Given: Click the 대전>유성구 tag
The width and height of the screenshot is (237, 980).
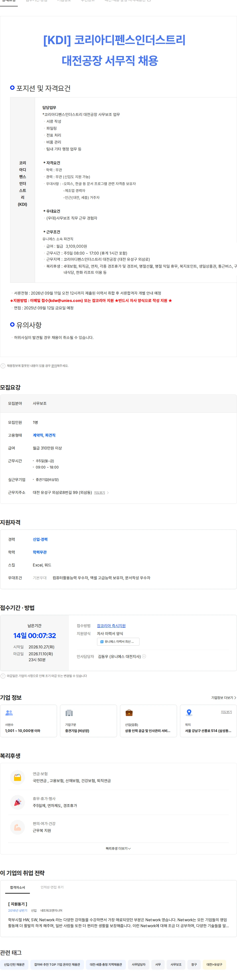Looking at the screenshot, I should tap(214, 964).
